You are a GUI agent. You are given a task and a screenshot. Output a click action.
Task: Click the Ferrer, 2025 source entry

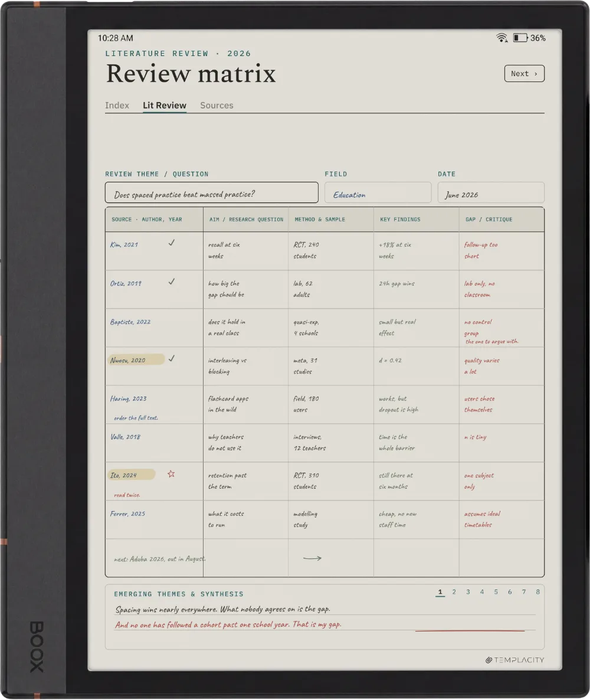tap(127, 514)
